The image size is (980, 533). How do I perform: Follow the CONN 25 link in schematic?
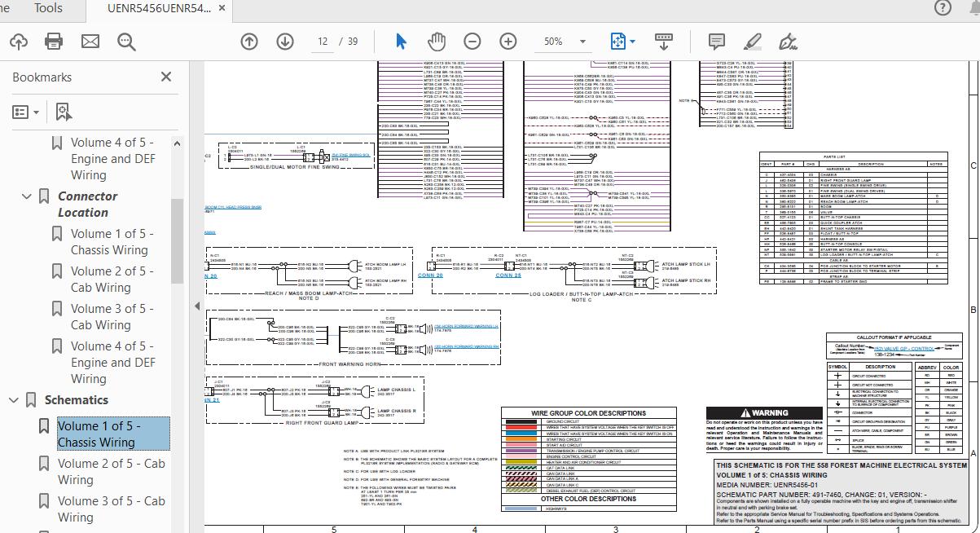[508, 275]
